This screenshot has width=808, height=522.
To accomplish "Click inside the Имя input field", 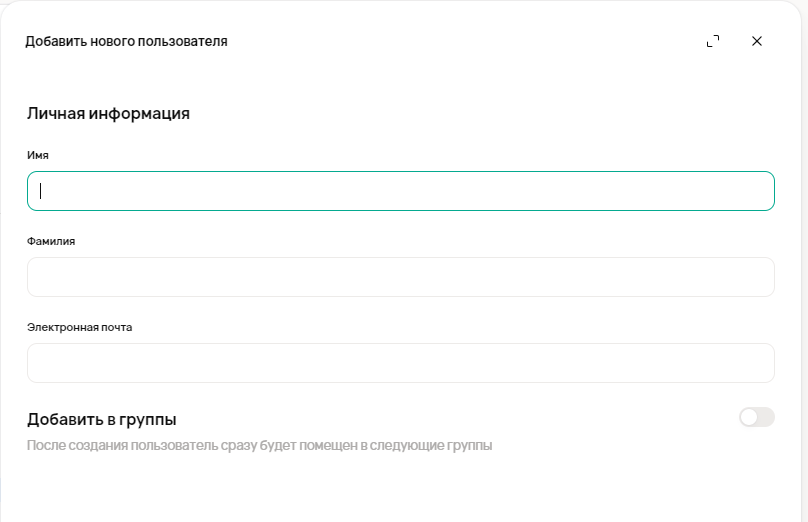I will click(x=400, y=191).
